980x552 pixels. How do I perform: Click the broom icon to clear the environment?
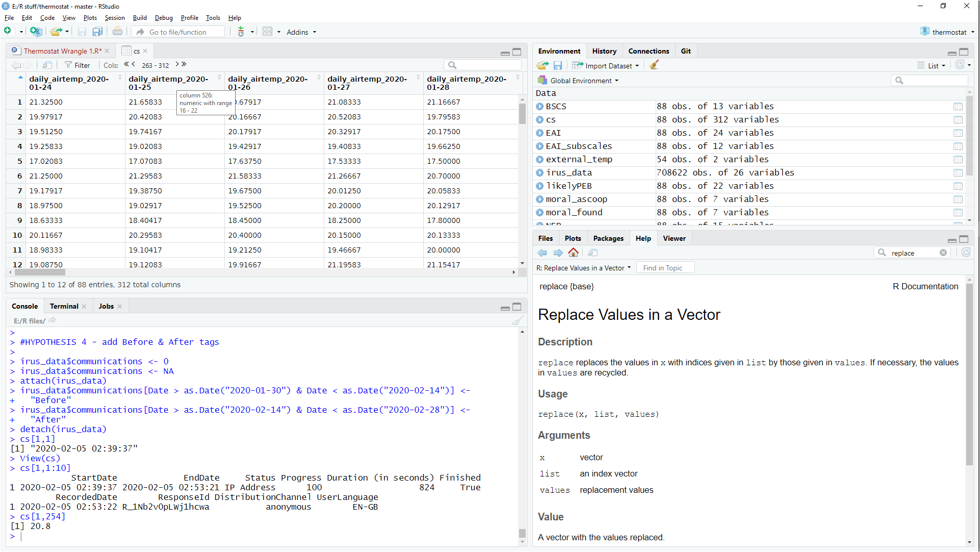tap(654, 65)
